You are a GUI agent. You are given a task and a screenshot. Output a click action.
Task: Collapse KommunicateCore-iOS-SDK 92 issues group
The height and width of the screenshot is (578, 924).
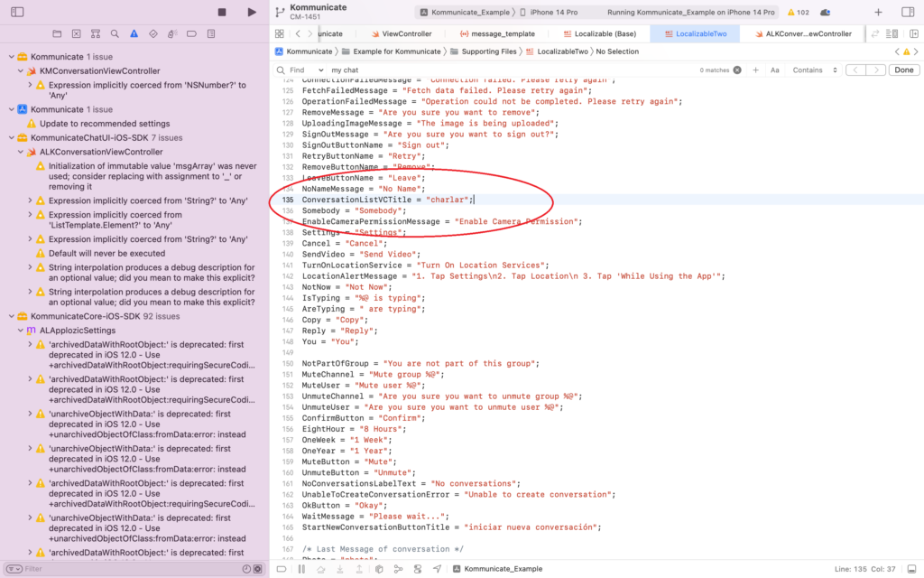pyautogui.click(x=11, y=316)
